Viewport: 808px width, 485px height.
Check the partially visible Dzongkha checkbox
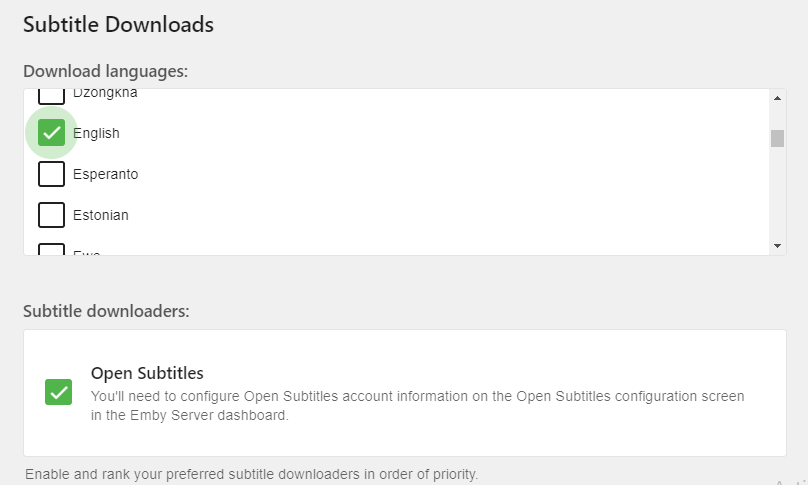(52, 96)
